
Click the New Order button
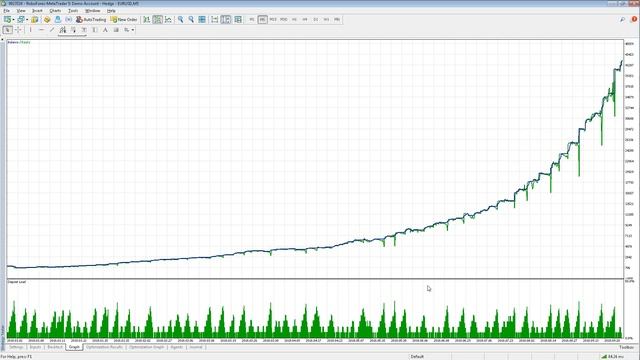click(124, 19)
